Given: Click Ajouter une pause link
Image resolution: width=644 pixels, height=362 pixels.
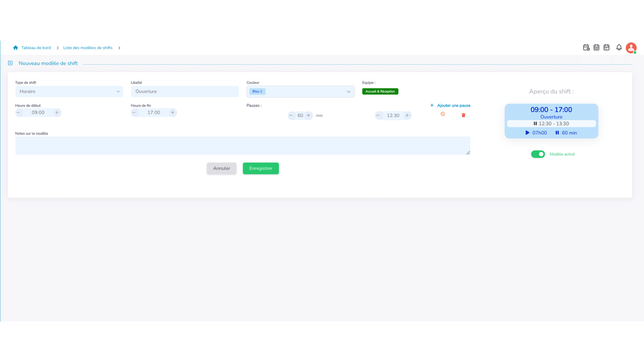Looking at the screenshot, I should point(450,105).
